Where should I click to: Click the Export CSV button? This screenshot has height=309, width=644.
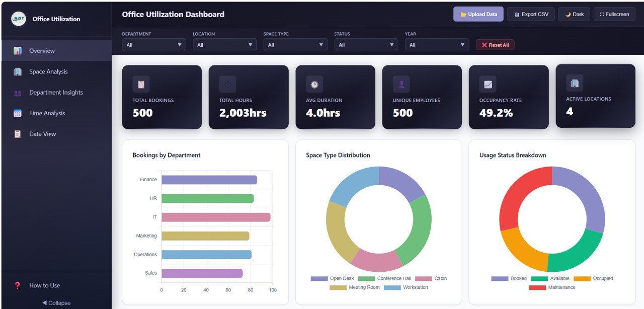point(531,14)
